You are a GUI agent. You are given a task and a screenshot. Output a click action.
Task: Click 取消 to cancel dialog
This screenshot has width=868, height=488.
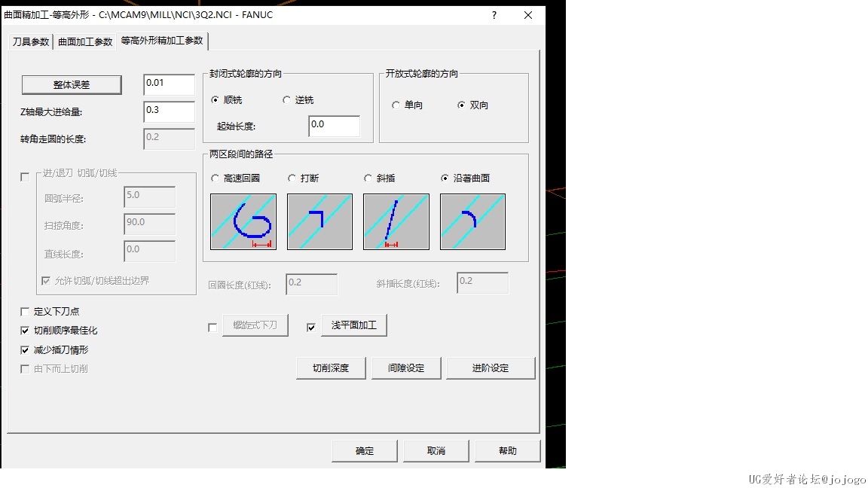point(436,451)
